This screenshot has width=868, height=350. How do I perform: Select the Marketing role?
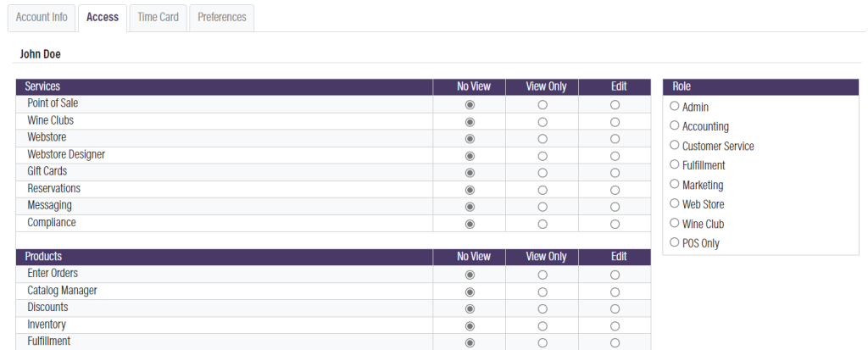click(x=675, y=185)
